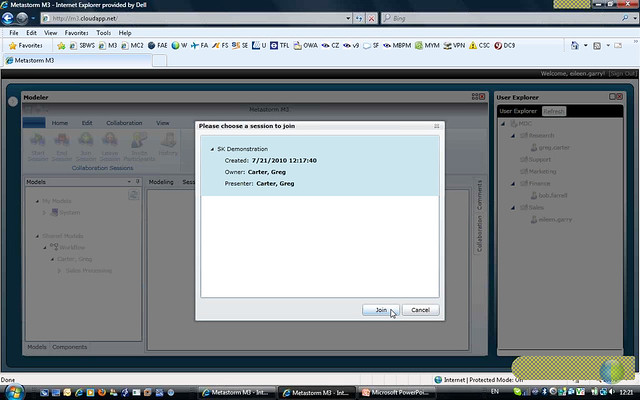
Task: Click the Invite Participants ribbon icon
Action: 139,147
